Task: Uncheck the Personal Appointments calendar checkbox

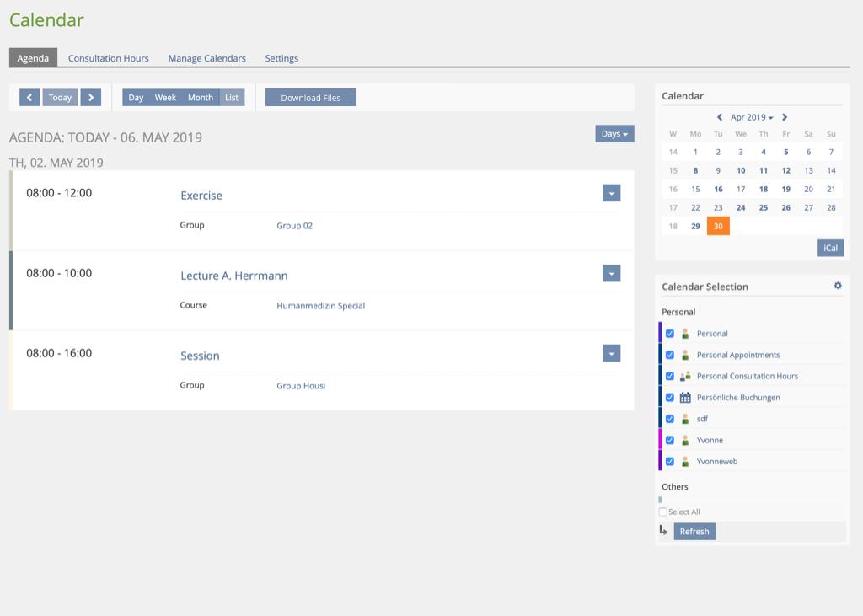Action: [x=670, y=355]
